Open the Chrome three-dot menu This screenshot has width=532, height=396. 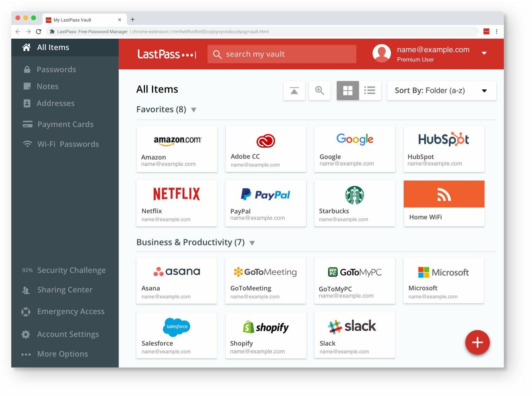tap(496, 31)
